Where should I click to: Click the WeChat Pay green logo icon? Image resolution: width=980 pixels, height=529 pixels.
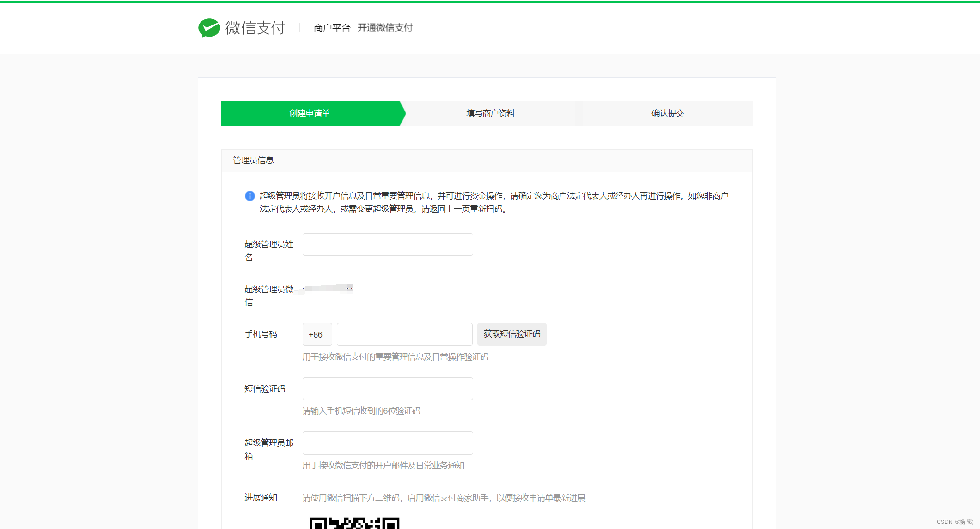pos(209,28)
